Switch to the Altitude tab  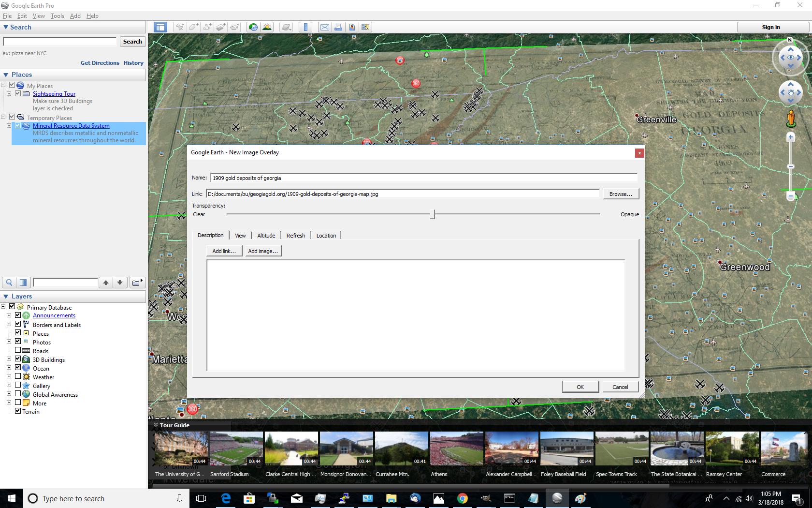click(x=266, y=236)
